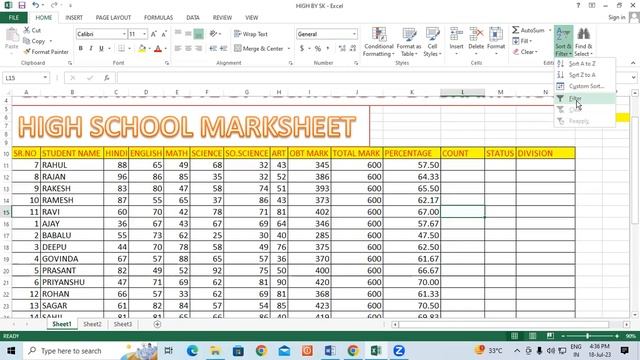Open the FILE tab
The image size is (640, 360).
(x=14, y=18)
